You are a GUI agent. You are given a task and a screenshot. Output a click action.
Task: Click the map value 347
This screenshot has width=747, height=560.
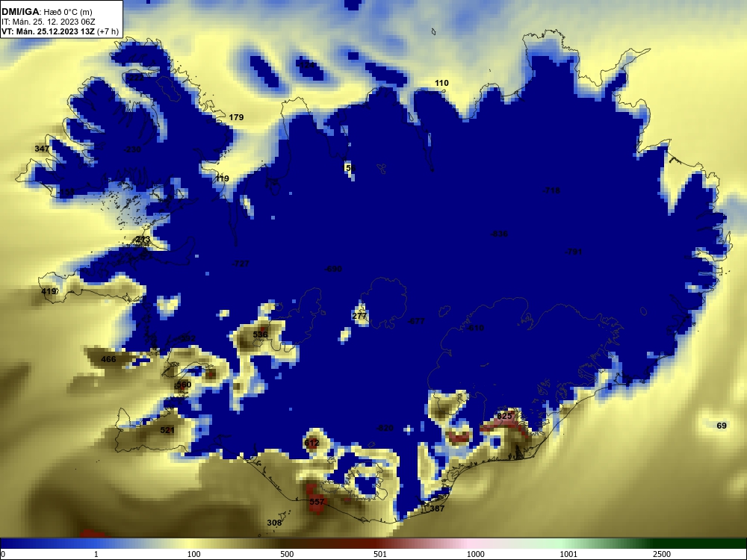click(x=42, y=149)
